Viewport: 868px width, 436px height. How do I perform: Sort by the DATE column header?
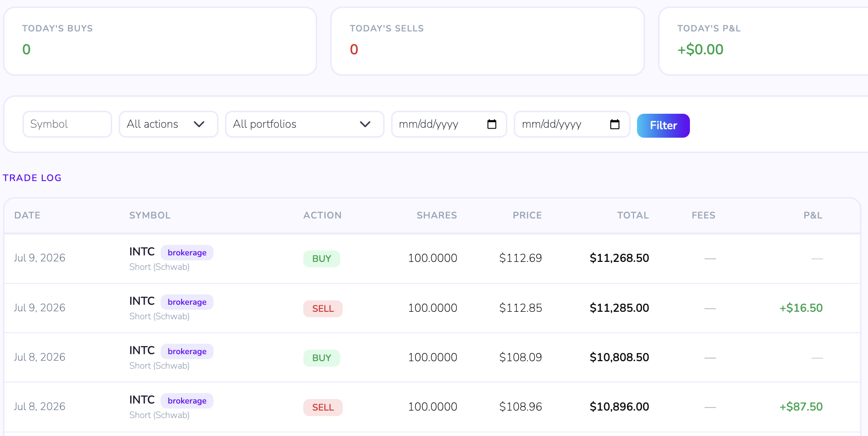27,216
